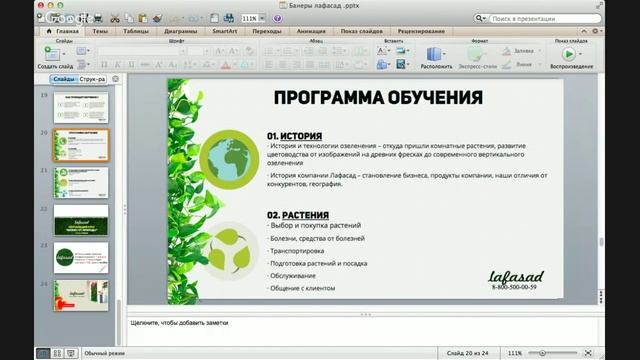Select slide 22 thumbnail
Viewport: 640px width, 360px height.
pos(81,220)
